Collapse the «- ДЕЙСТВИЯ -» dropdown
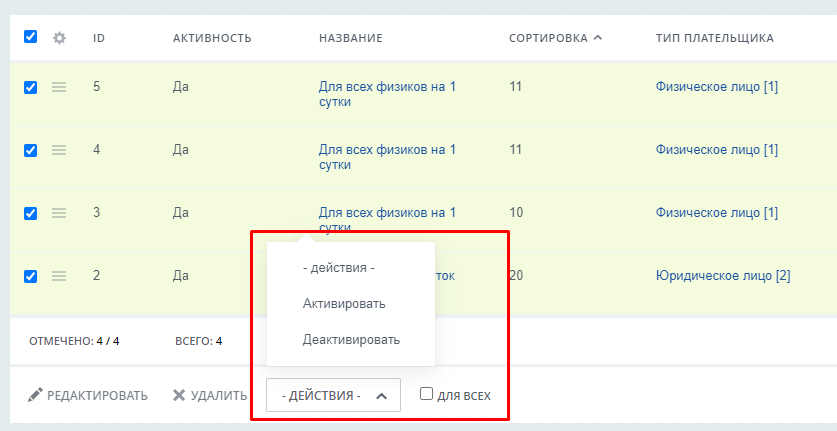The height and width of the screenshot is (431, 837). [333, 395]
